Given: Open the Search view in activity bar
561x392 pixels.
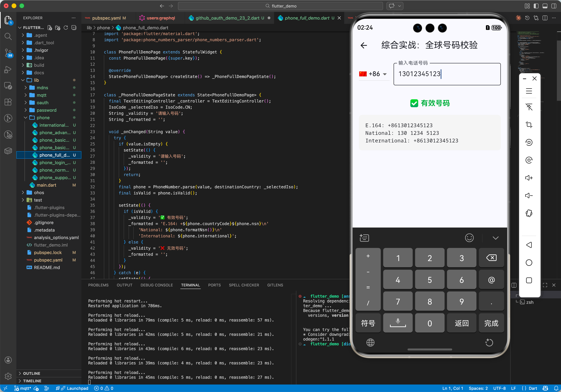Looking at the screenshot, I should [8, 37].
